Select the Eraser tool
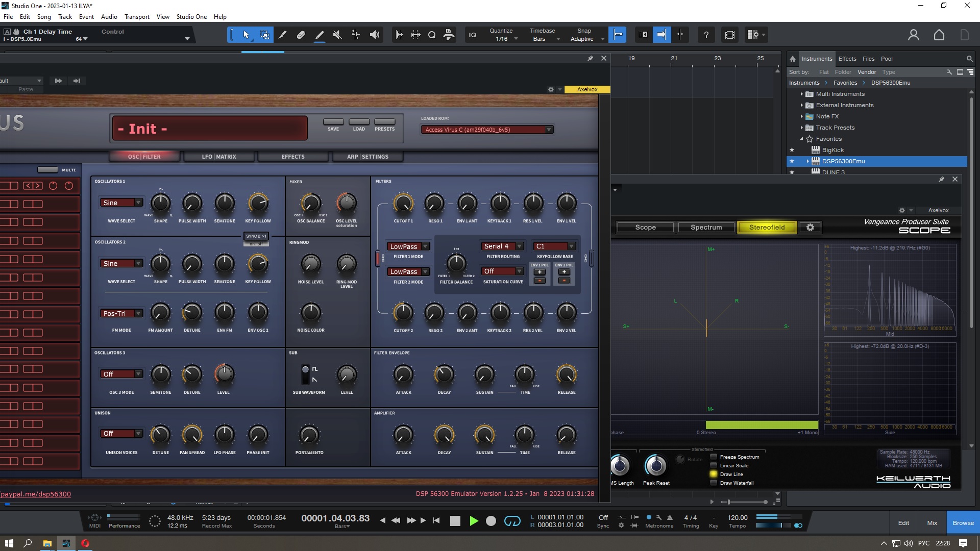The height and width of the screenshot is (551, 980). (x=301, y=35)
